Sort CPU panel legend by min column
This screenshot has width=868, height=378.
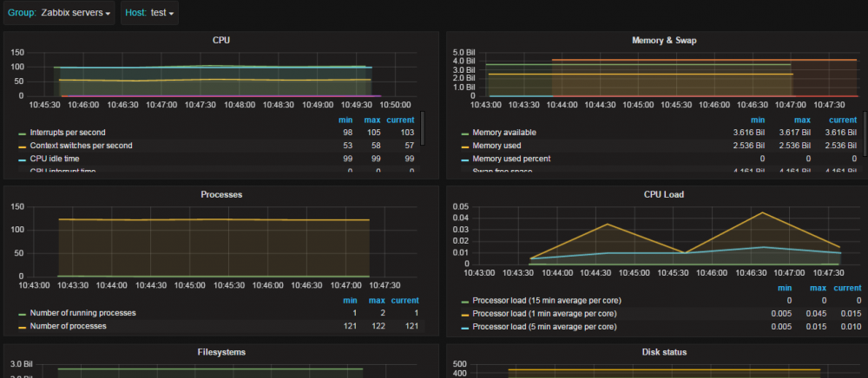[x=345, y=120]
